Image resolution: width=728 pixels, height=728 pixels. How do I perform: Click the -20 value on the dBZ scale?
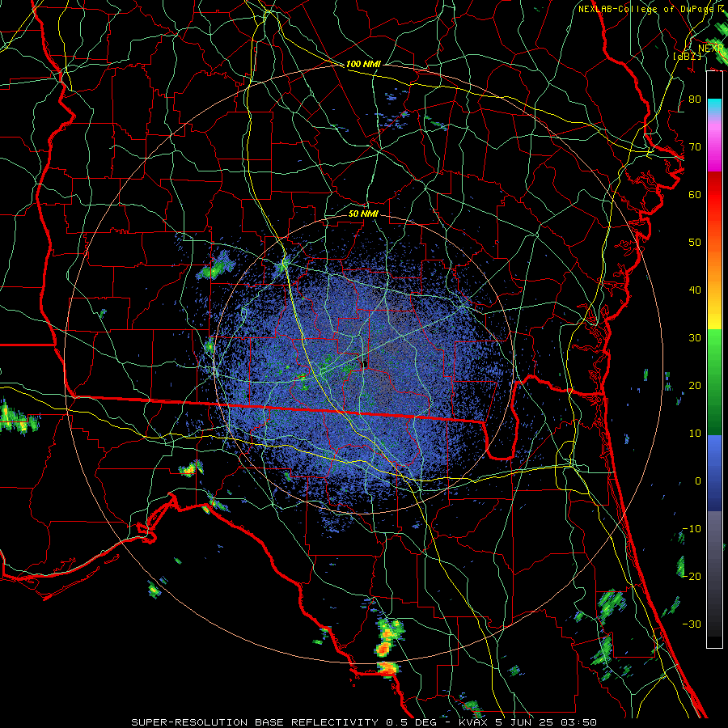click(692, 576)
